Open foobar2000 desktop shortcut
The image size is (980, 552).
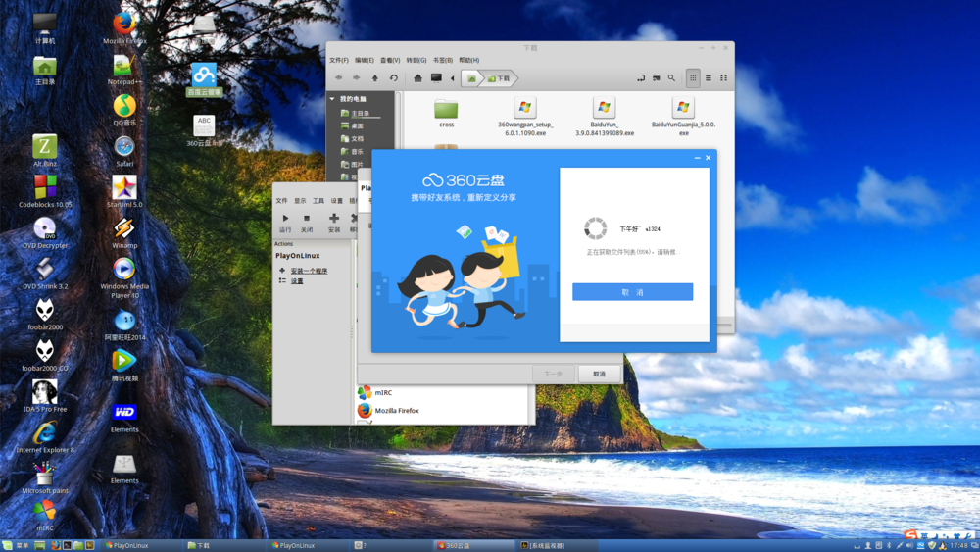[x=45, y=315]
